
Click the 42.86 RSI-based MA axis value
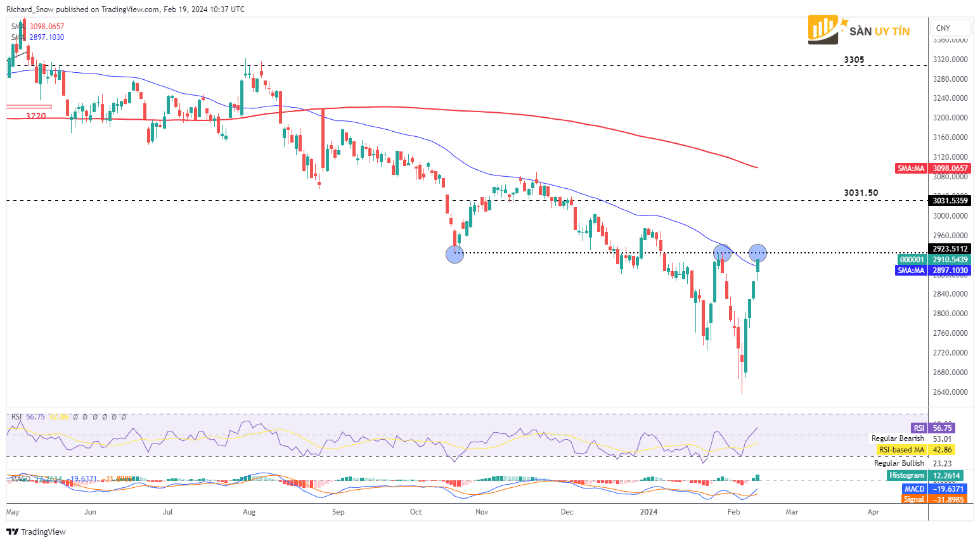point(943,450)
